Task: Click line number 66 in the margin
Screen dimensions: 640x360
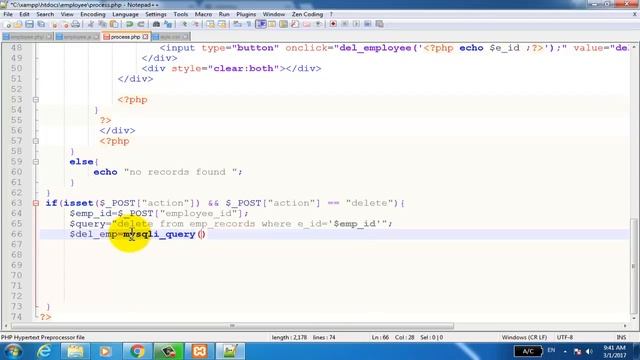Action: click(x=16, y=234)
